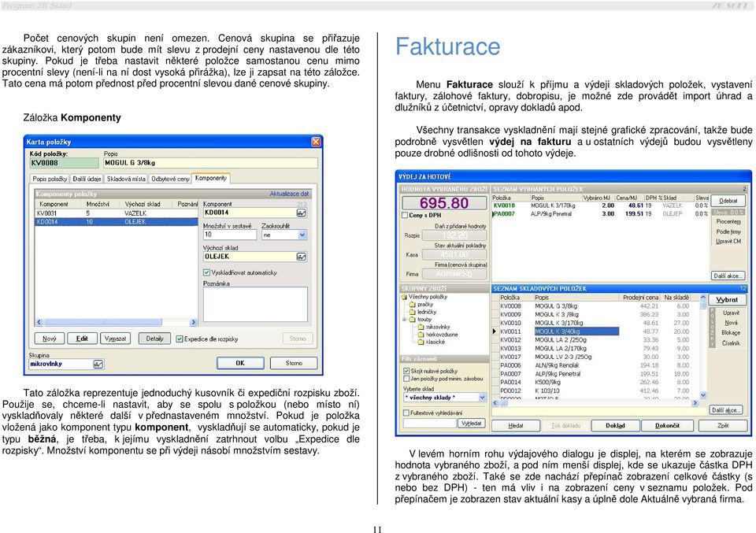This screenshot has height=533, width=756.
Task: Click Upravit in the Položky side panel
Action: click(731, 313)
